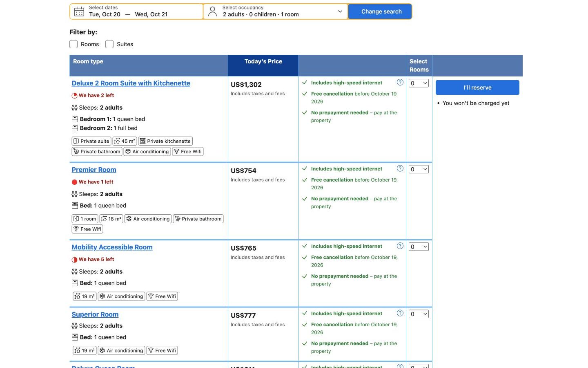This screenshot has width=588, height=368.
Task: Open help icon beside Deluxe Suite internet info
Action: pos(400,82)
